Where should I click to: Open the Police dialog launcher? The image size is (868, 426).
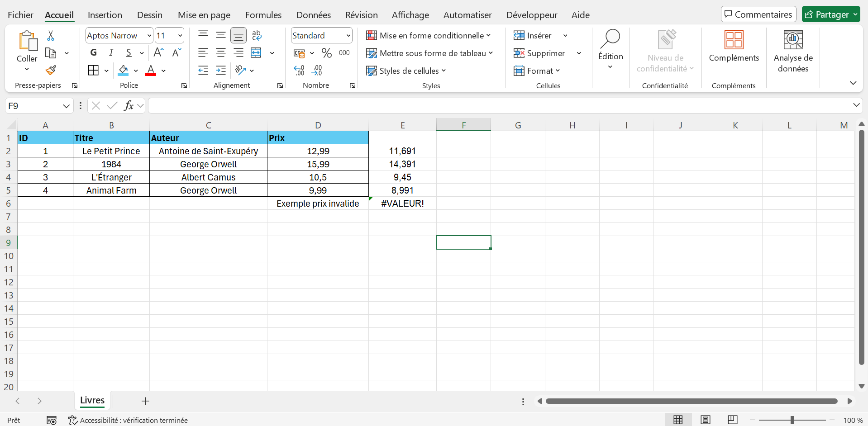coord(184,85)
